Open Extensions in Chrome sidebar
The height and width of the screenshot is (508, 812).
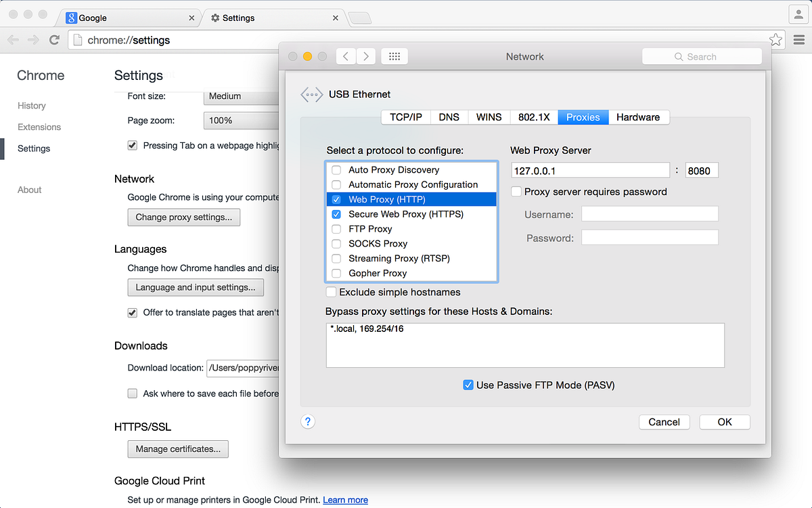(39, 127)
